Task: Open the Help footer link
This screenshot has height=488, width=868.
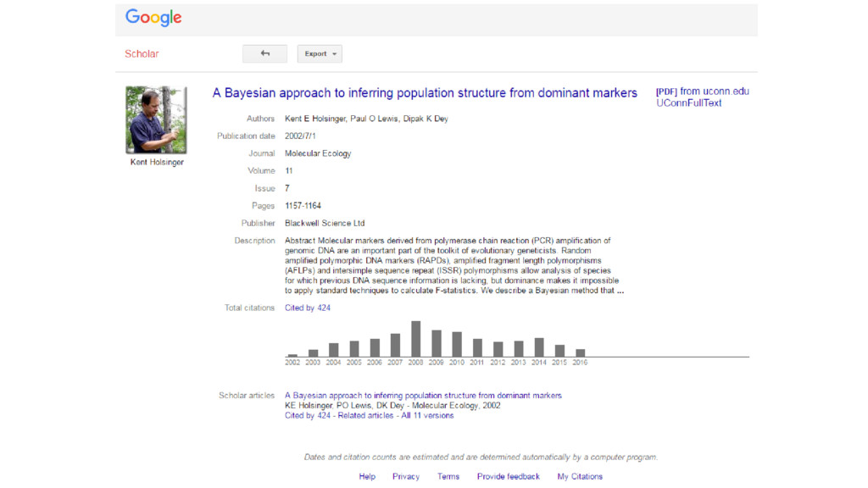Action: click(x=367, y=477)
